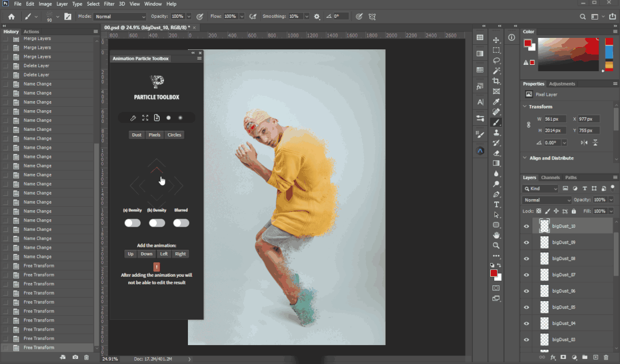The height and width of the screenshot is (364, 620).
Task: Enable the Blurred toggle switch
Action: tap(181, 223)
